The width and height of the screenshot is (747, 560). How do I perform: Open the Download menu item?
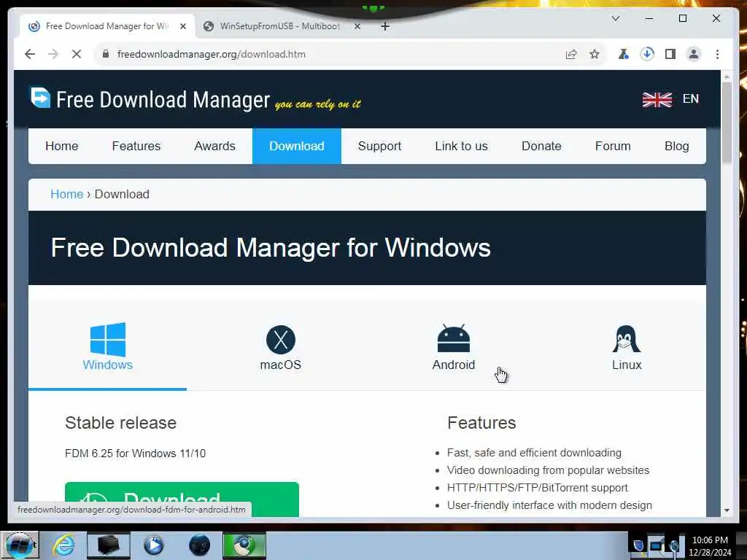coord(297,146)
